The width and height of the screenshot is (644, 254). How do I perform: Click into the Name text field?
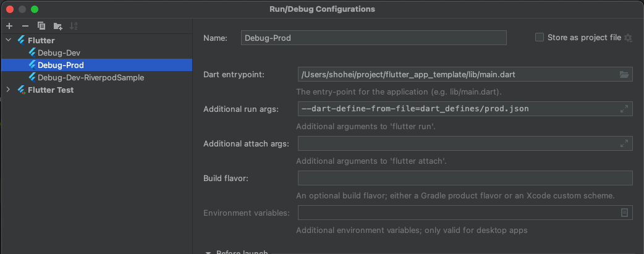[x=373, y=38]
